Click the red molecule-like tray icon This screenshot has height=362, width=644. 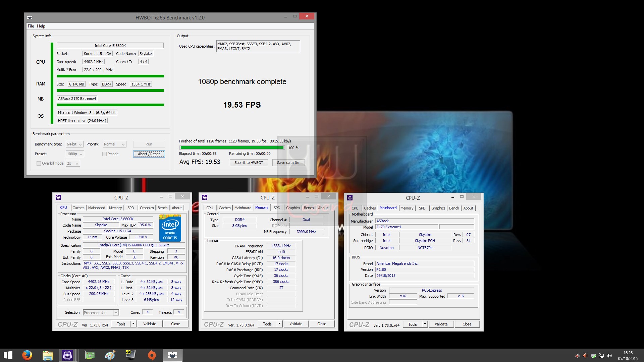pyautogui.click(x=577, y=356)
